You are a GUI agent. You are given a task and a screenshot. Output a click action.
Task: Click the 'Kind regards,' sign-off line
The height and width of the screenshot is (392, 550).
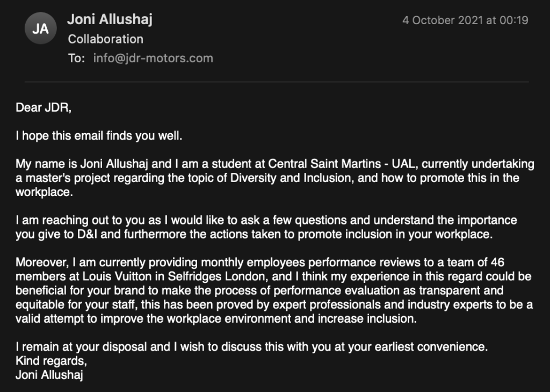pos(51,360)
